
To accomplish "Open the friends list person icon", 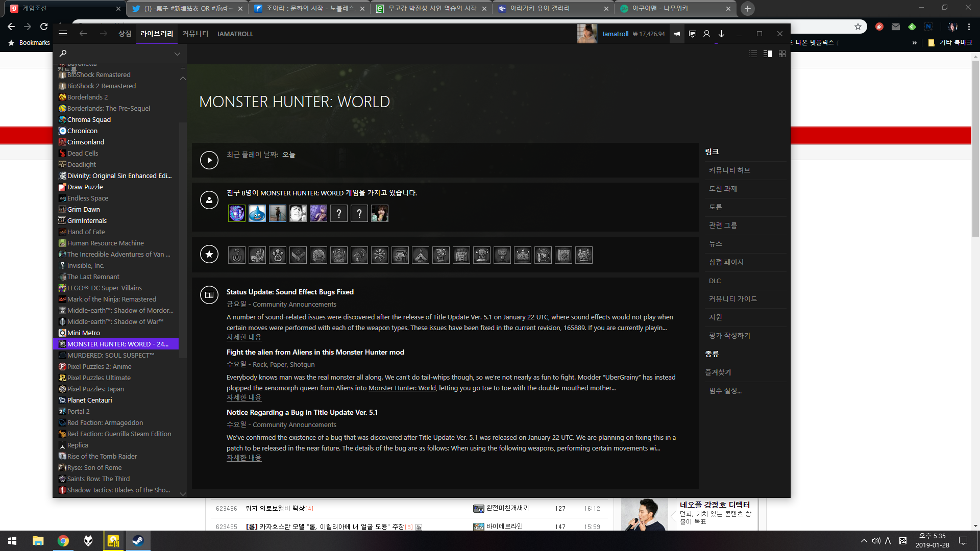I will click(x=706, y=34).
